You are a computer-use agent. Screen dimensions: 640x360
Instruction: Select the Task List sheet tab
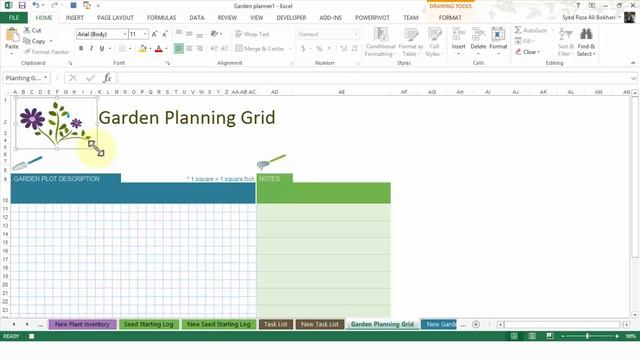(x=276, y=324)
